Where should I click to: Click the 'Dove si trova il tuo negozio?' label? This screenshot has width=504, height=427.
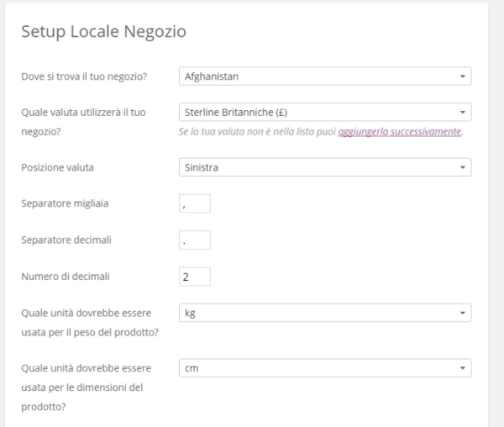click(x=84, y=76)
